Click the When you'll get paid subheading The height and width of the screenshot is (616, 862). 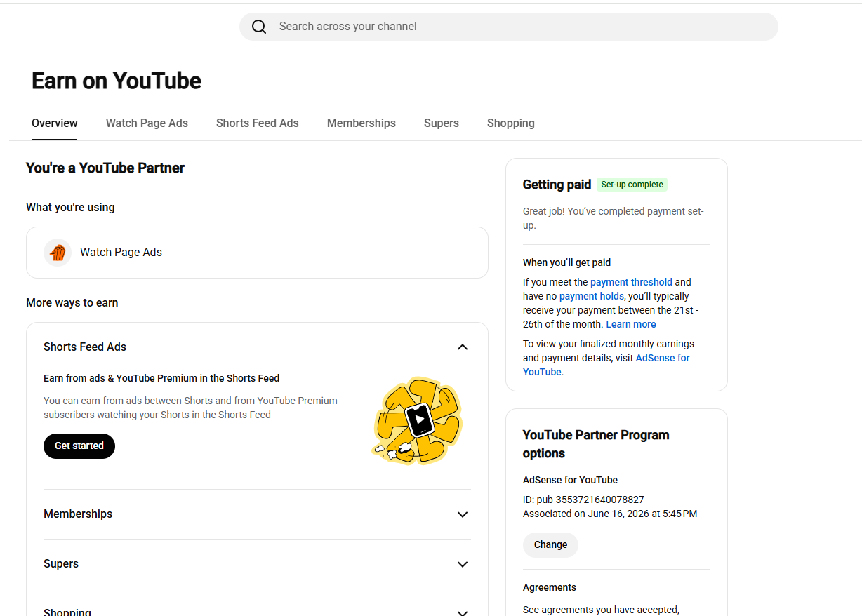click(566, 262)
